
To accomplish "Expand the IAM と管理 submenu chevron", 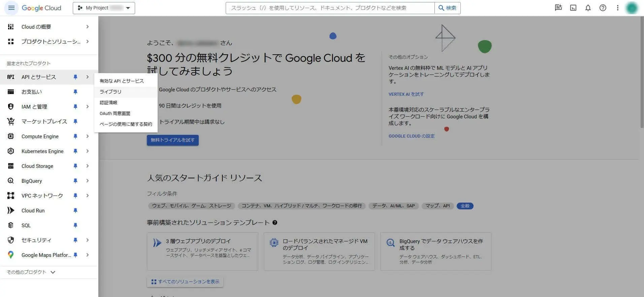I will 88,107.
